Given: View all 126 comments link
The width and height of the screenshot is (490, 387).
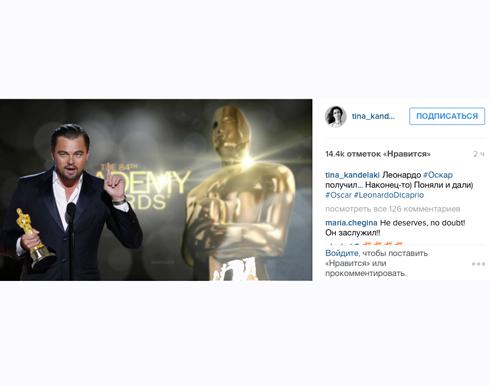Looking at the screenshot, I should [393, 209].
